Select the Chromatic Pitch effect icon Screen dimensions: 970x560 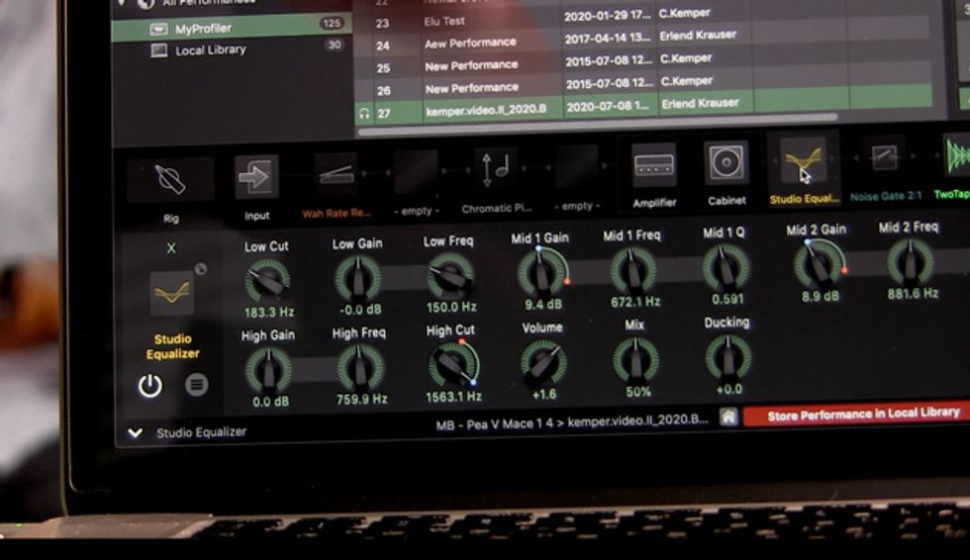coord(495,168)
